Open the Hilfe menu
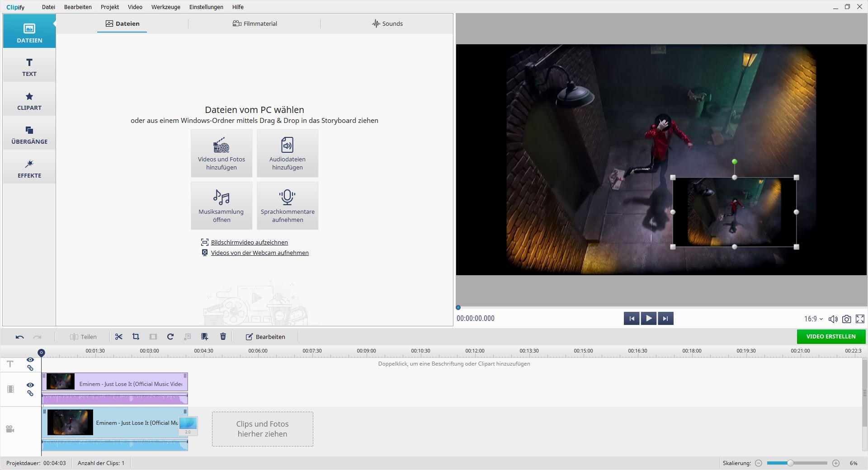868x470 pixels. point(238,7)
